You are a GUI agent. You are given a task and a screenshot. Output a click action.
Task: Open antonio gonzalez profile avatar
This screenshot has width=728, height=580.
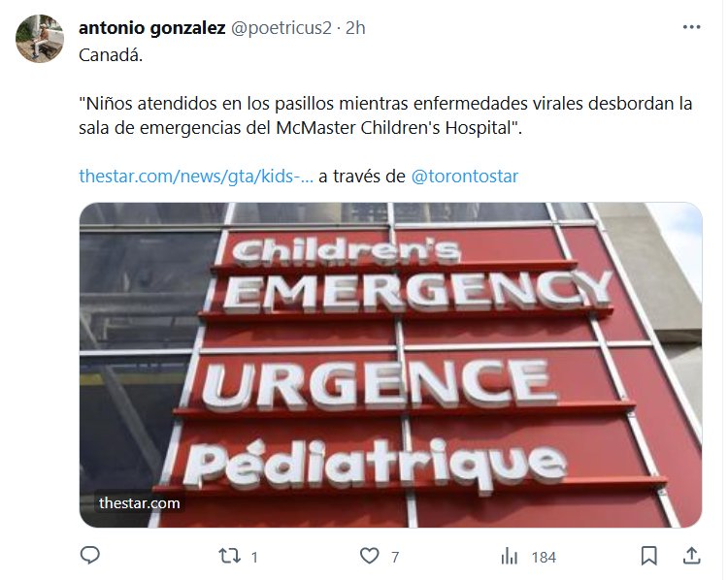click(40, 39)
